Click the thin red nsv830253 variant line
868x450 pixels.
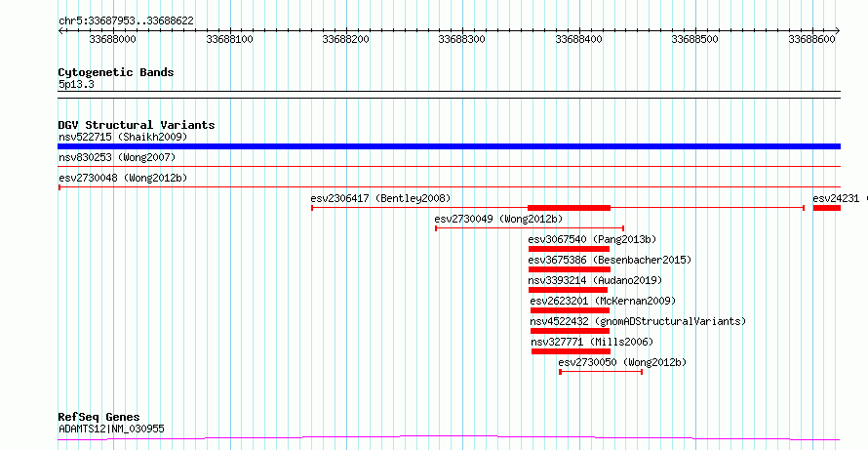[449, 166]
